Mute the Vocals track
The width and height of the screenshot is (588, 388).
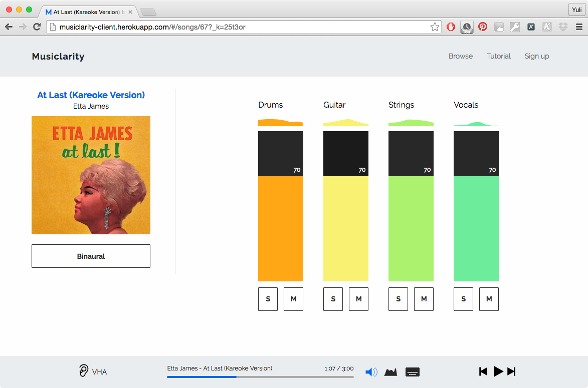489,299
